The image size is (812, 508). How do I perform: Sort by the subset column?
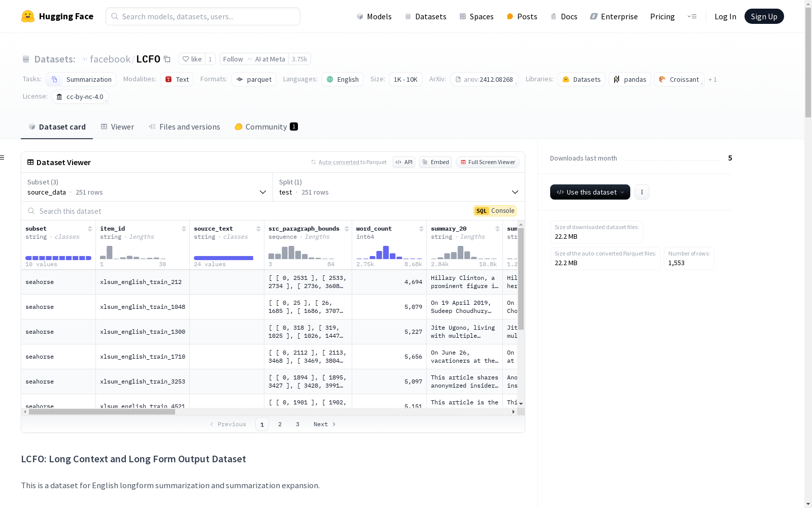pyautogui.click(x=90, y=229)
